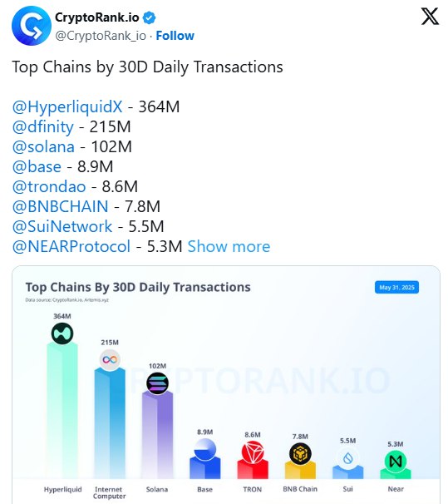Image resolution: width=448 pixels, height=504 pixels.
Task: Open the @NEARProtocol mention link
Action: [71, 246]
